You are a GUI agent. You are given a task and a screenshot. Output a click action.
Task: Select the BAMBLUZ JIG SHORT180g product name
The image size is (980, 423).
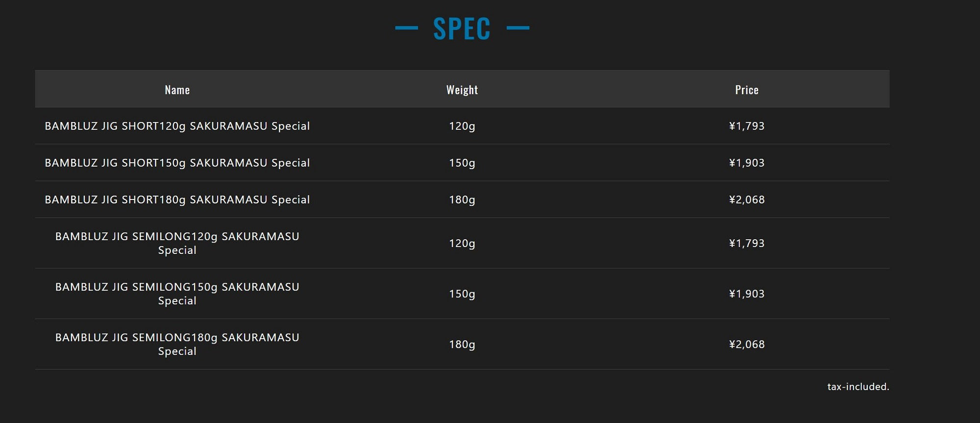[177, 199]
